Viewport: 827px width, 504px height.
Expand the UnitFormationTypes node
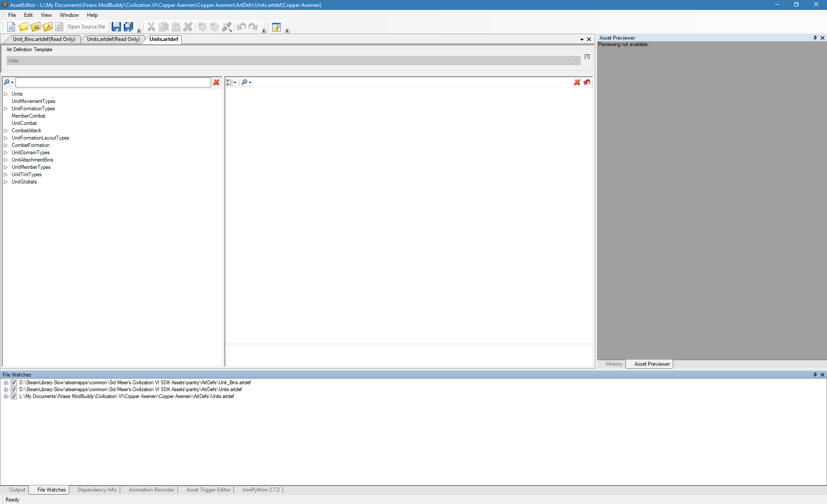[6, 108]
